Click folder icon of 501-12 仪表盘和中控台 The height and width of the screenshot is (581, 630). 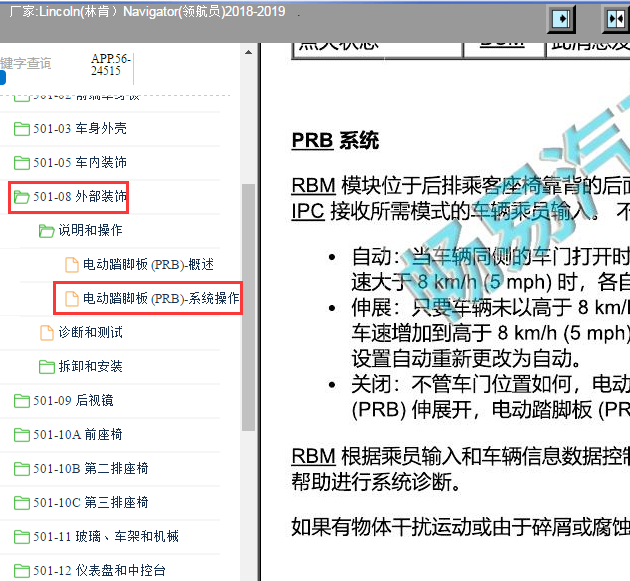tap(22, 571)
